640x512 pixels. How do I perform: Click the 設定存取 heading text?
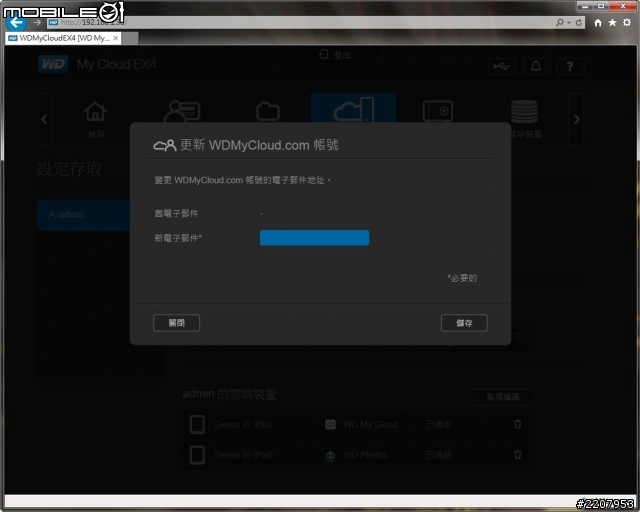pyautogui.click(x=69, y=169)
